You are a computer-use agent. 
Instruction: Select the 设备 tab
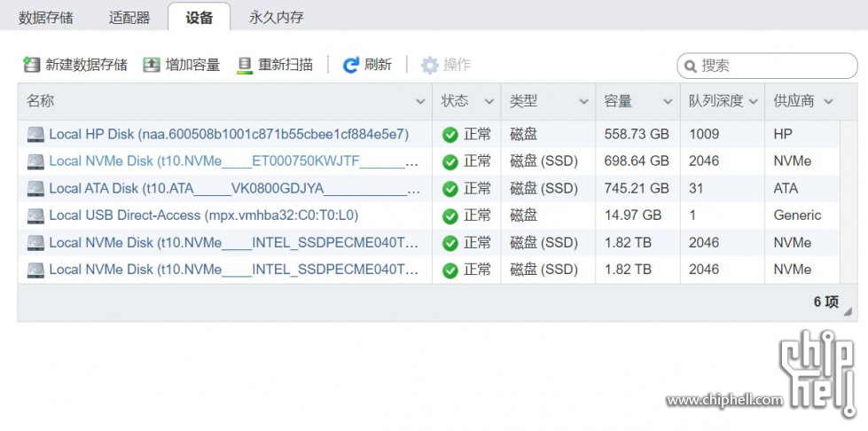pyautogui.click(x=199, y=17)
